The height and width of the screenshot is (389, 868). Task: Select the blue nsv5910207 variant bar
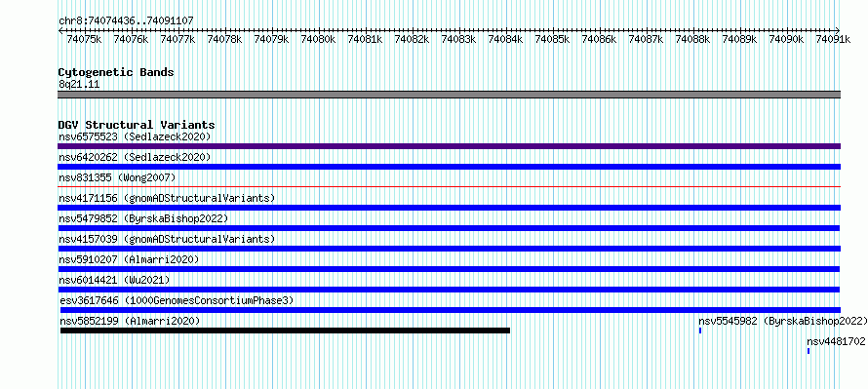click(x=449, y=269)
